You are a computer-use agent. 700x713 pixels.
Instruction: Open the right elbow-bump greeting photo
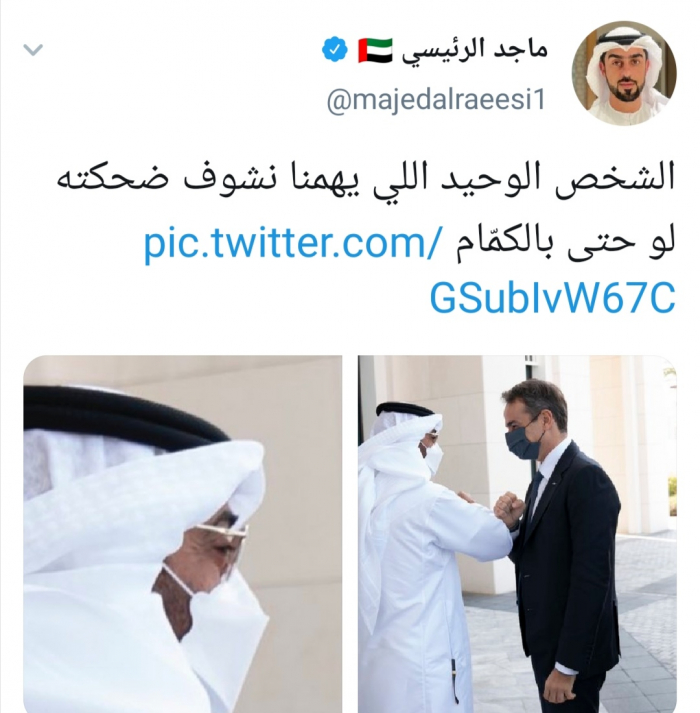pos(517,534)
